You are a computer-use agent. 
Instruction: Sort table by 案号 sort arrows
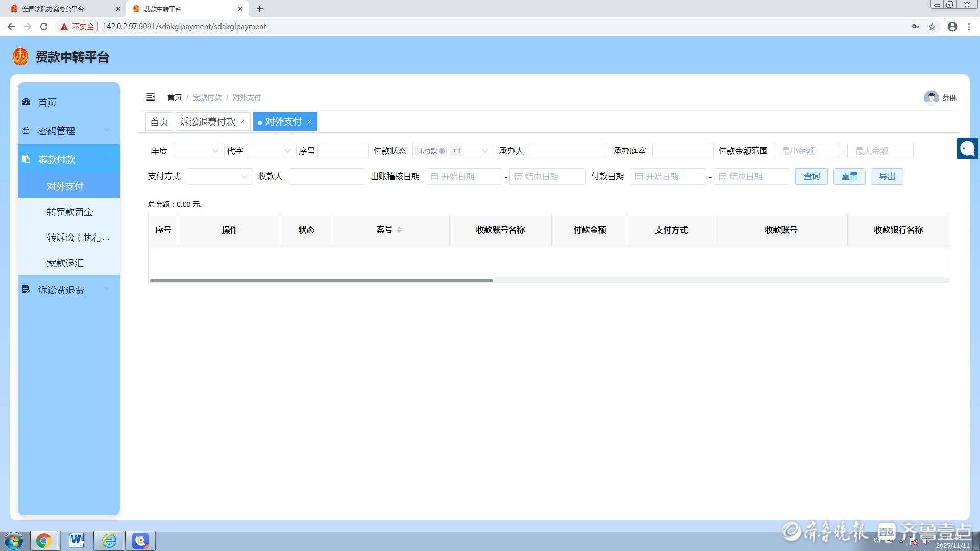click(x=399, y=230)
